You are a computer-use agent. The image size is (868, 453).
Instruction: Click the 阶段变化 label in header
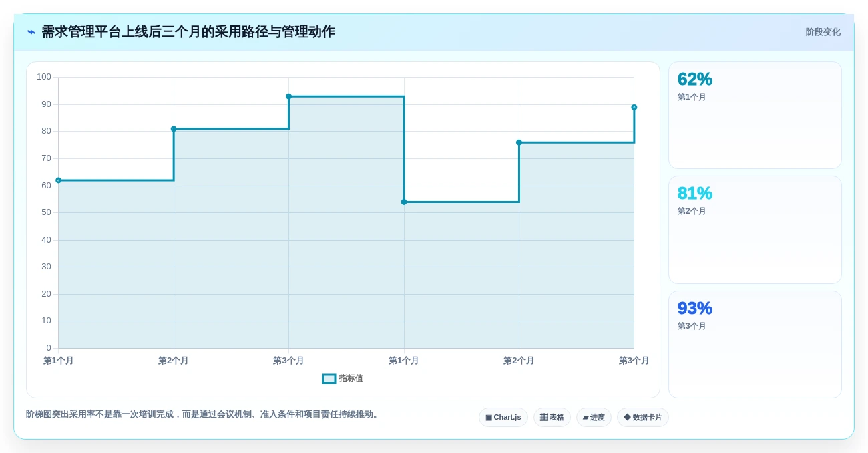823,32
